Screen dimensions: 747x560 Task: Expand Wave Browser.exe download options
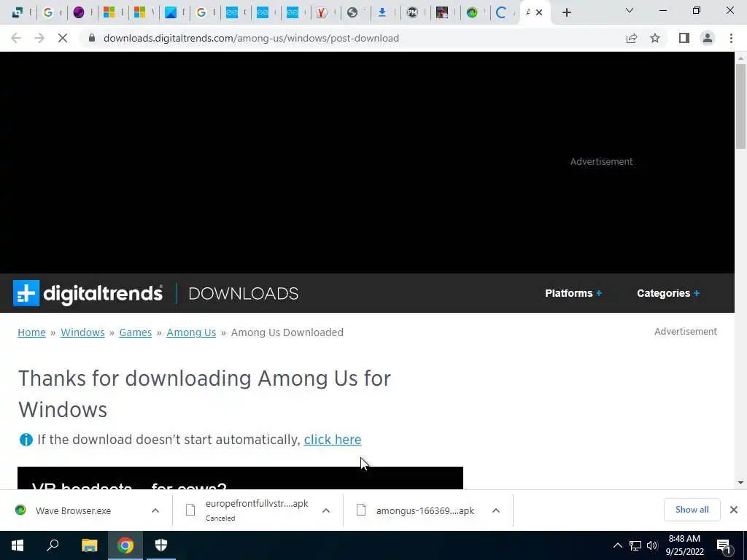[x=155, y=510]
